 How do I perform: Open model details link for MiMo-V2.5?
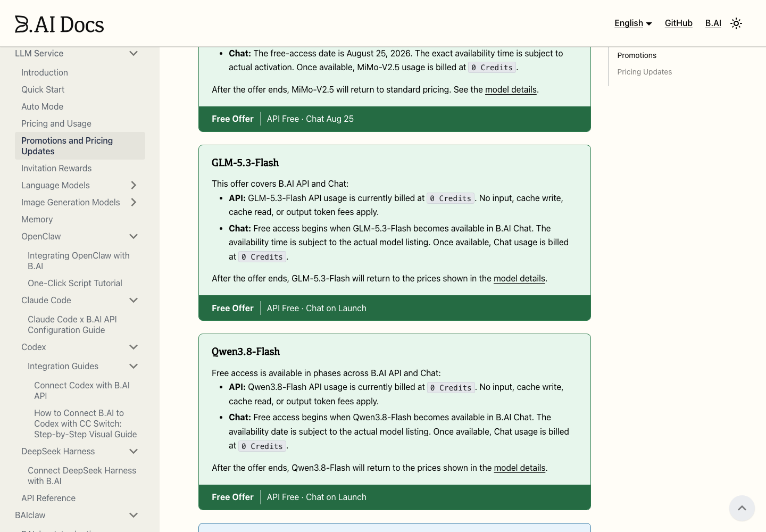click(511, 89)
